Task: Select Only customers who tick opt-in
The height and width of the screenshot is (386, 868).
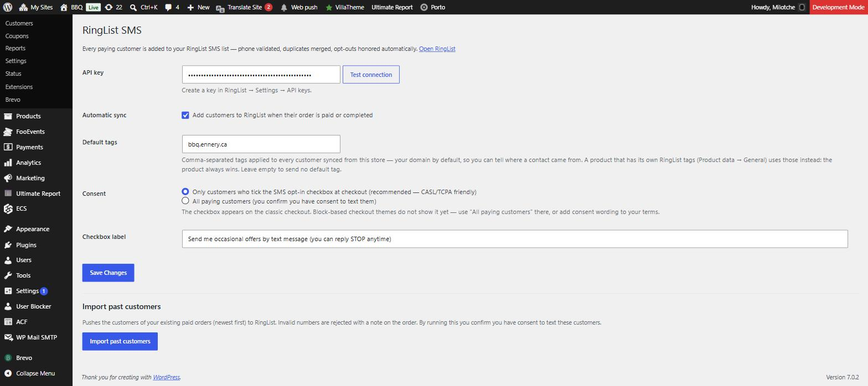Action: (185, 191)
